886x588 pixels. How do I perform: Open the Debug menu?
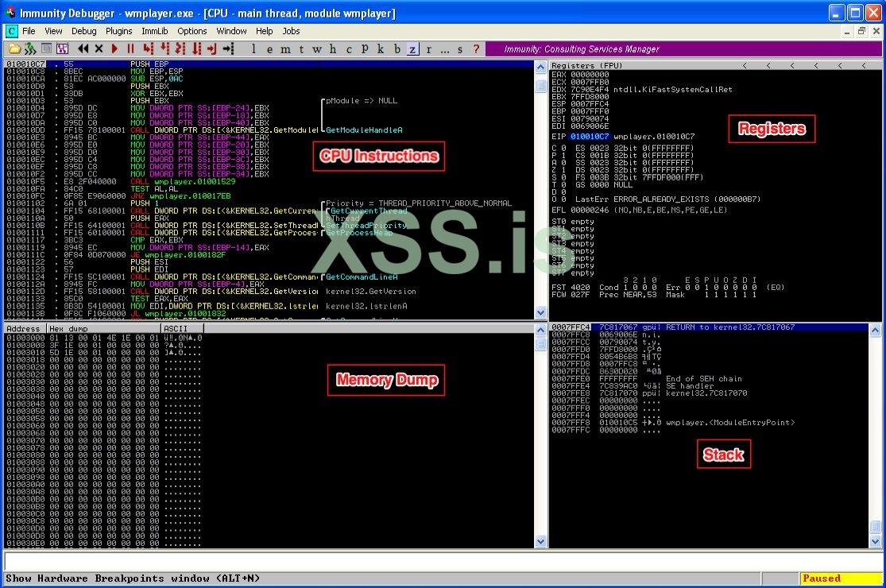[83, 31]
